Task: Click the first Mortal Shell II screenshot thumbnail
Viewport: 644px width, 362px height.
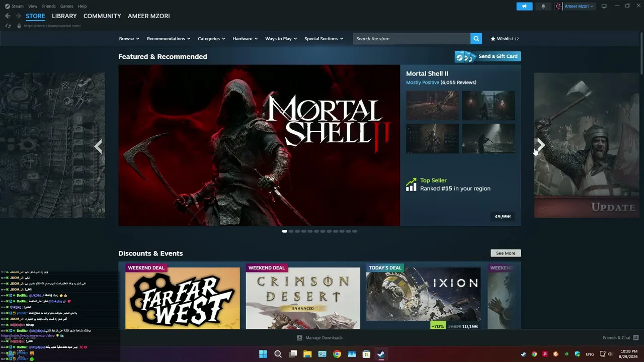Action: pos(433,106)
